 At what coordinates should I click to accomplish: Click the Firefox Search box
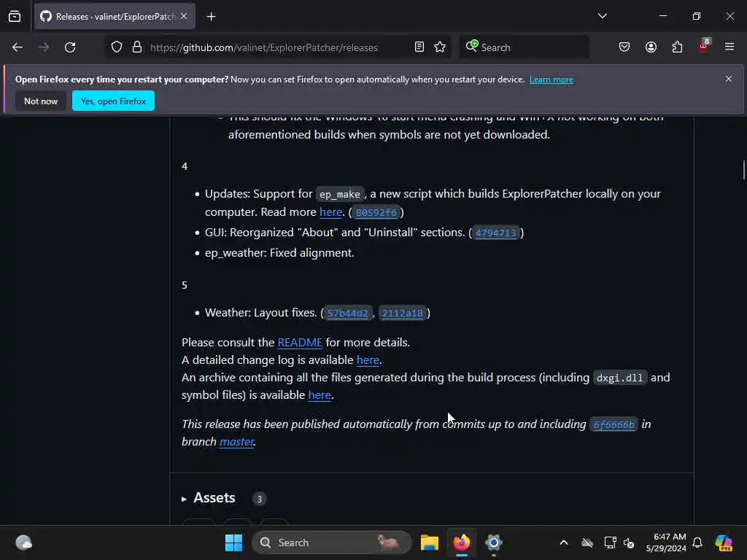(x=524, y=47)
